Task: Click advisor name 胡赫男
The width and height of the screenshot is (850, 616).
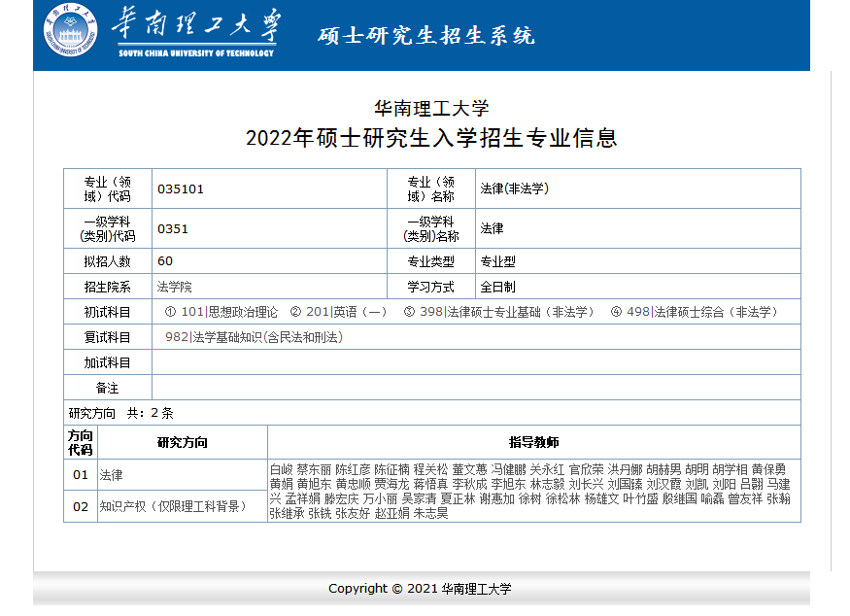Action: (664, 469)
